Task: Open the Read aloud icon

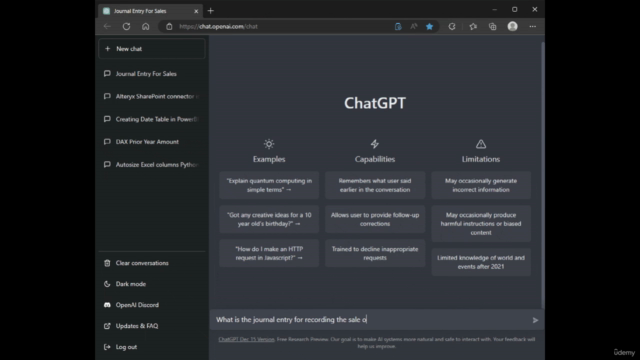Action: pyautogui.click(x=413, y=27)
